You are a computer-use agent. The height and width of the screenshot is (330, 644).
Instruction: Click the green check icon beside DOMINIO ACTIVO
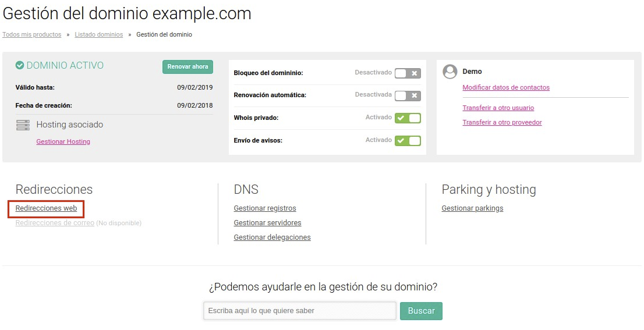point(20,65)
